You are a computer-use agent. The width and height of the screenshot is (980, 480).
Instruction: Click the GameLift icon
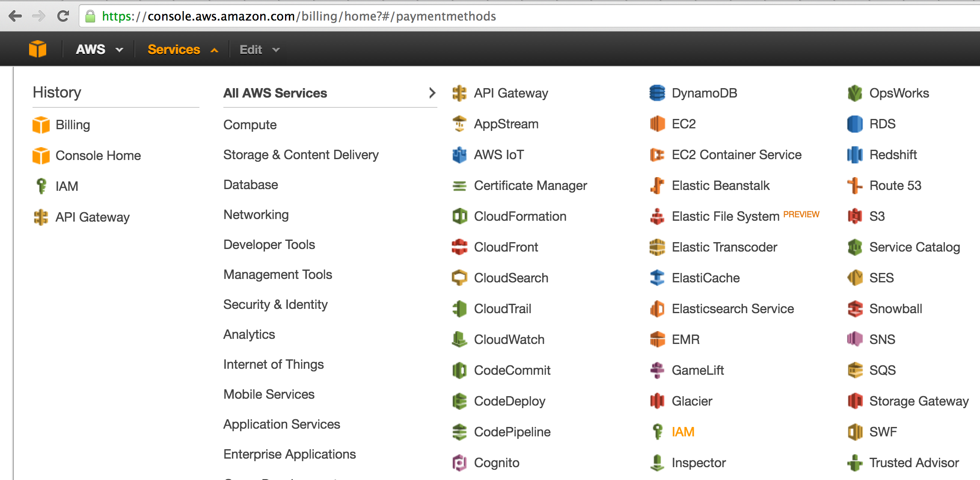coord(657,370)
